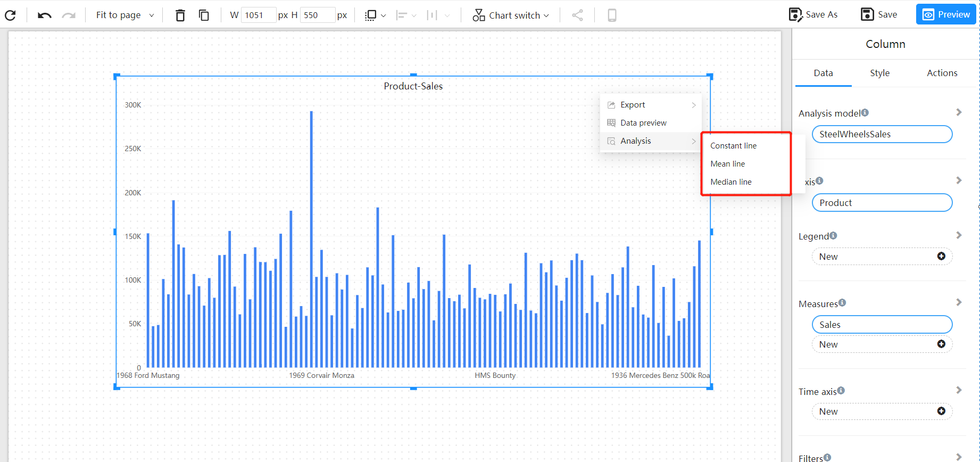
Task: Add new Time axis field with plus icon
Action: click(941, 411)
